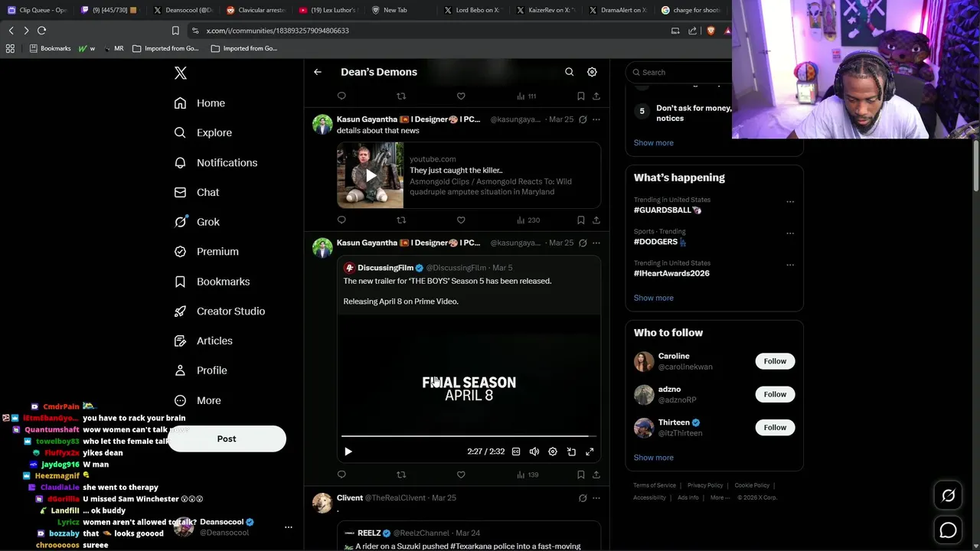Open Notifications in X sidebar
Image resolution: width=980 pixels, height=551 pixels.
click(215, 162)
